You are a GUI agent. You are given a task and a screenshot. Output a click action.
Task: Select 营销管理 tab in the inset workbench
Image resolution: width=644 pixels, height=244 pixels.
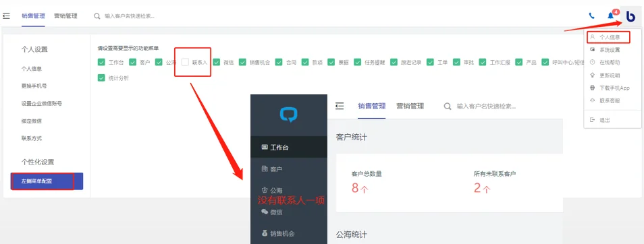pyautogui.click(x=410, y=106)
